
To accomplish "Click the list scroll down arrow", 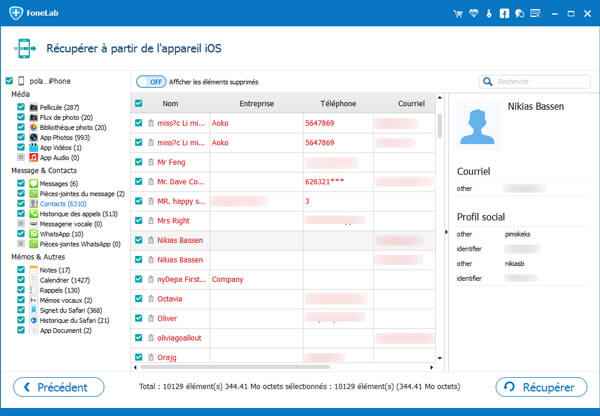I will [x=440, y=358].
